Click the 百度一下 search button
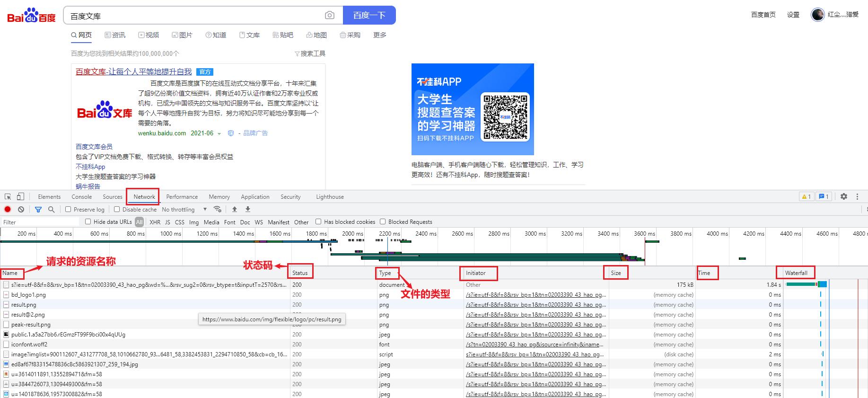The width and height of the screenshot is (868, 398). 369,15
